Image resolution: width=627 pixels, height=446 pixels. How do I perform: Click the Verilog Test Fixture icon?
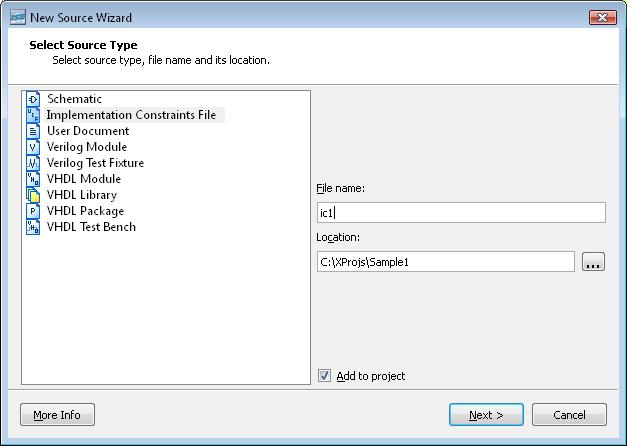point(33,163)
